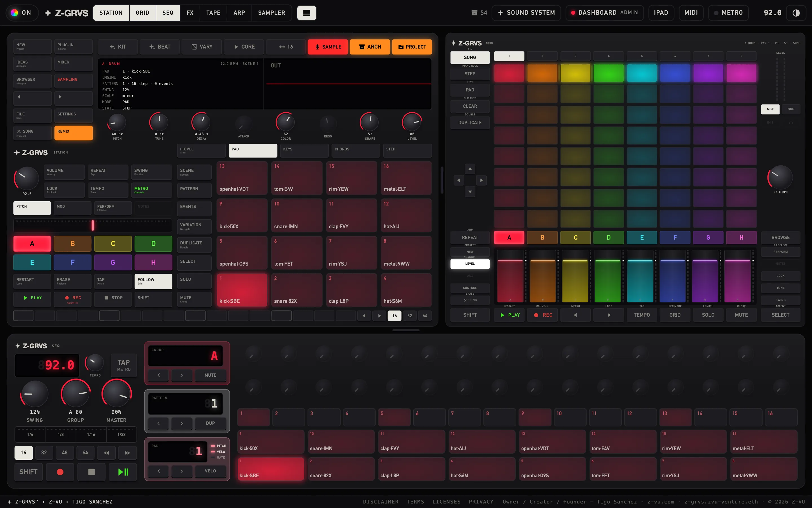
Task: Click the KIT sparkle button
Action: tap(118, 47)
